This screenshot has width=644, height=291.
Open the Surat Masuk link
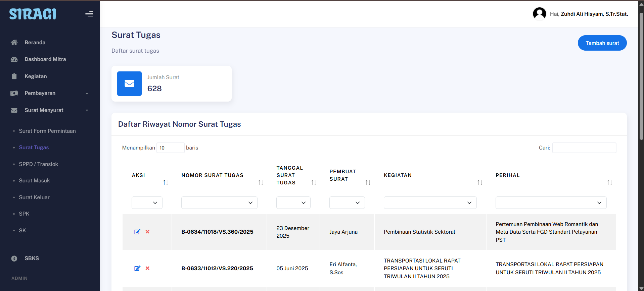pyautogui.click(x=34, y=181)
